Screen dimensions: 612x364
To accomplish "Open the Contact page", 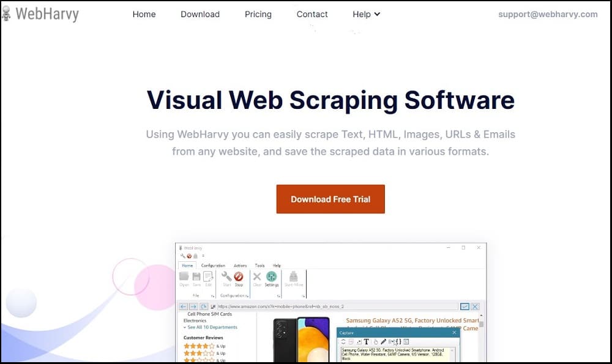I will (x=312, y=14).
